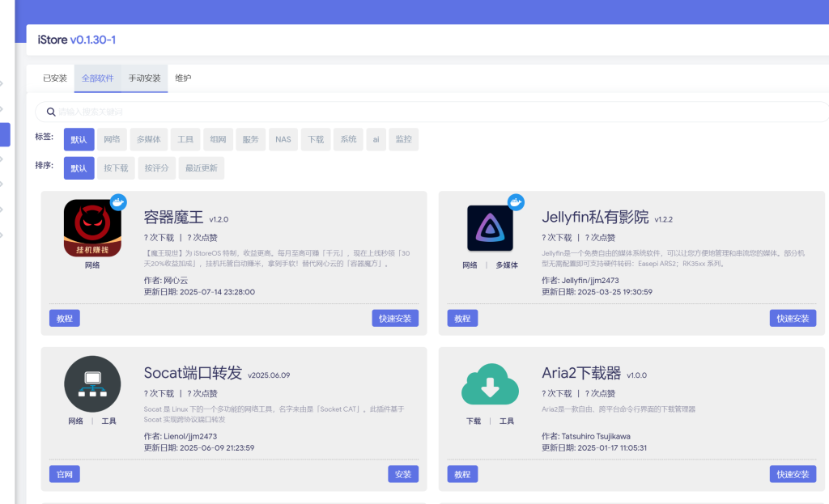Filter apps by 多媒体 tag
This screenshot has height=504, width=829.
pos(148,139)
